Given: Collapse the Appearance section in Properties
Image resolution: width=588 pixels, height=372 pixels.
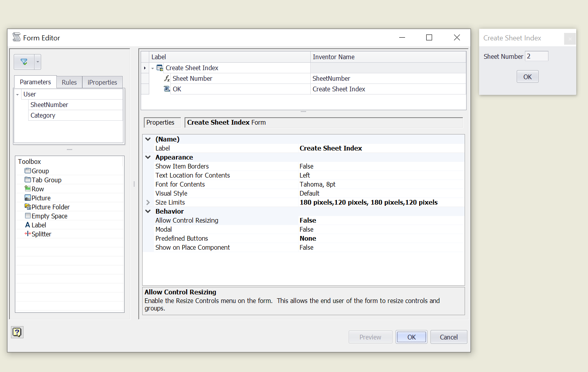Looking at the screenshot, I should [x=148, y=157].
